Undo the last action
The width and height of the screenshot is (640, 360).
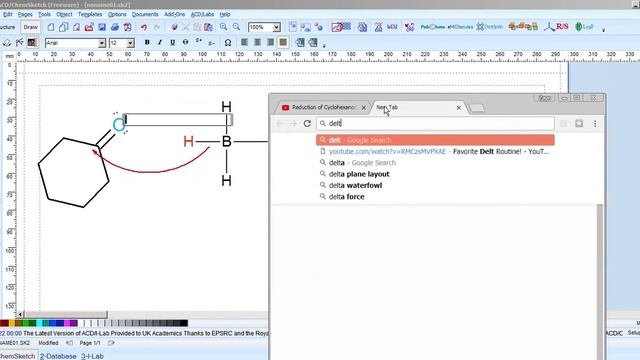[x=144, y=27]
